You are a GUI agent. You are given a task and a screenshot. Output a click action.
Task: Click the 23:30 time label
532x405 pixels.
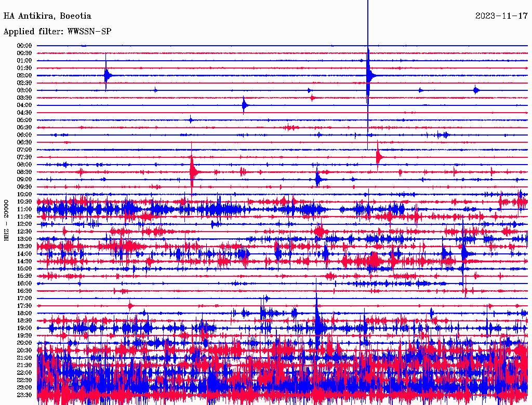tap(24, 395)
